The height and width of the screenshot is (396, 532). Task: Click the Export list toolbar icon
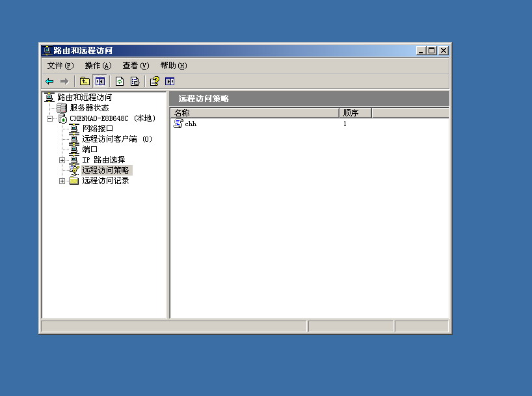pos(135,81)
